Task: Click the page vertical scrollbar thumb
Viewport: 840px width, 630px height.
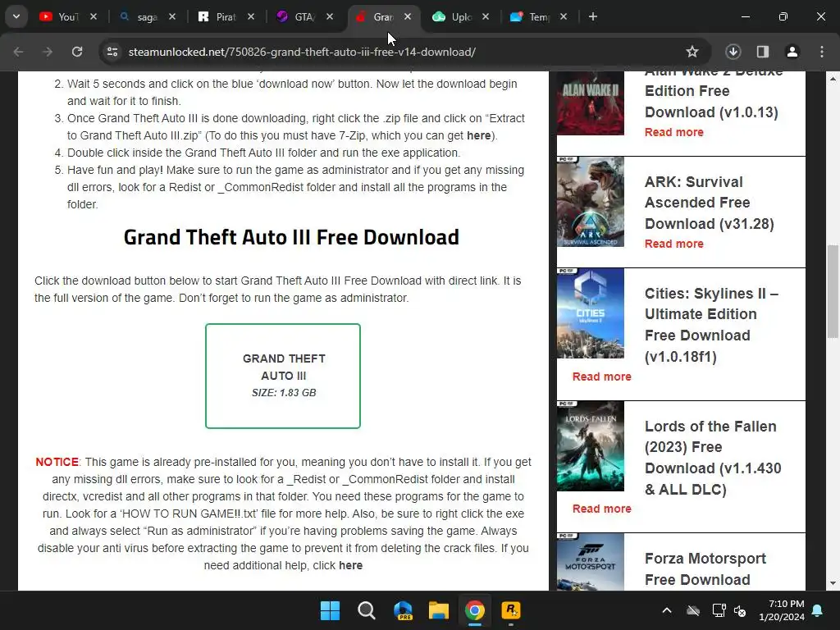Action: tap(832, 291)
